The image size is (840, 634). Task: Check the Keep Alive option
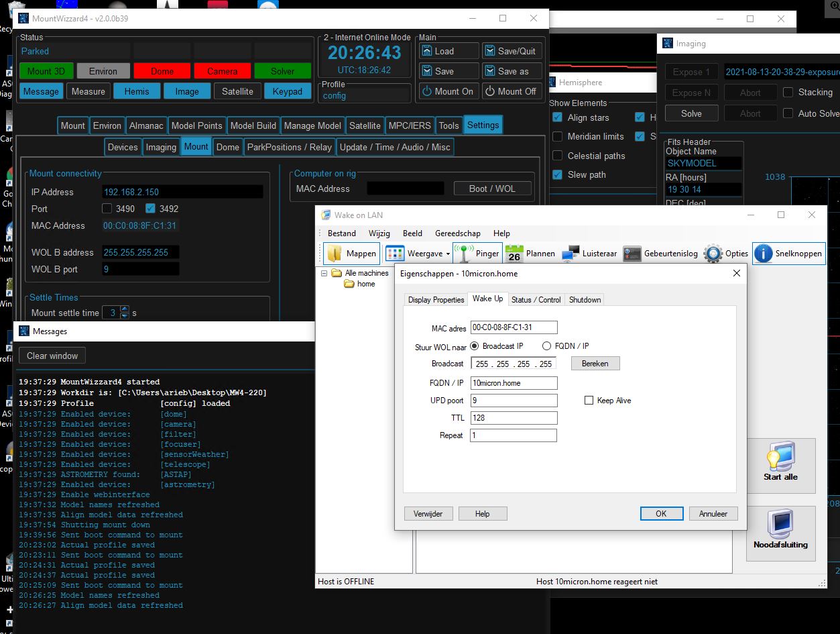[x=589, y=400]
